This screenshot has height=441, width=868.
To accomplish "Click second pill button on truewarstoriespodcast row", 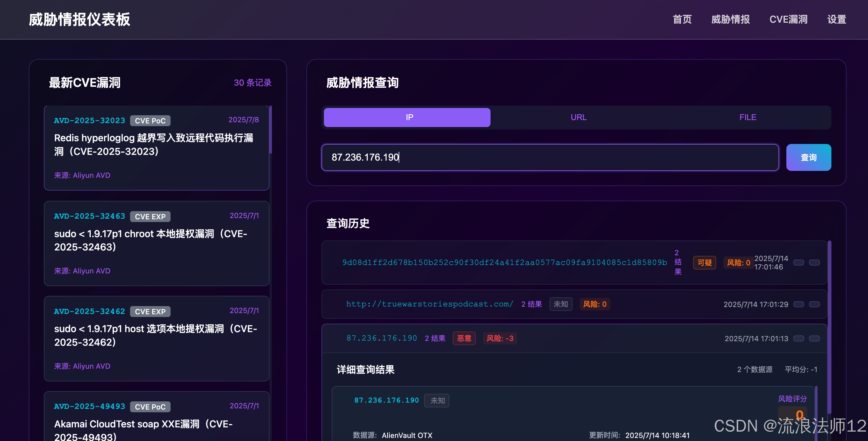I will click(814, 304).
